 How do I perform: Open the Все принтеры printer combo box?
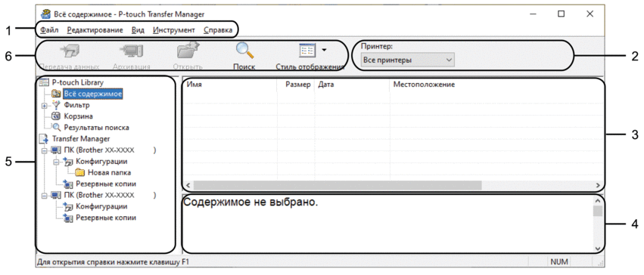point(407,60)
